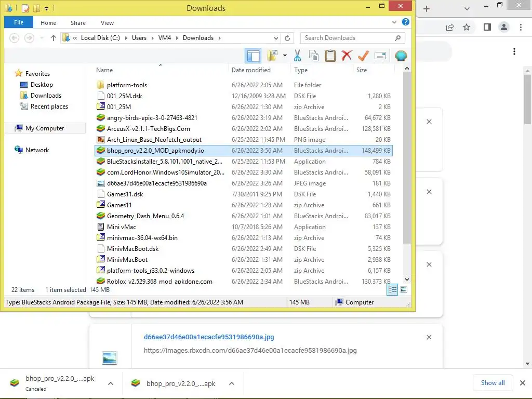Click the New folder quick access icon
Viewport: 532px width, 399px height.
(x=36, y=8)
